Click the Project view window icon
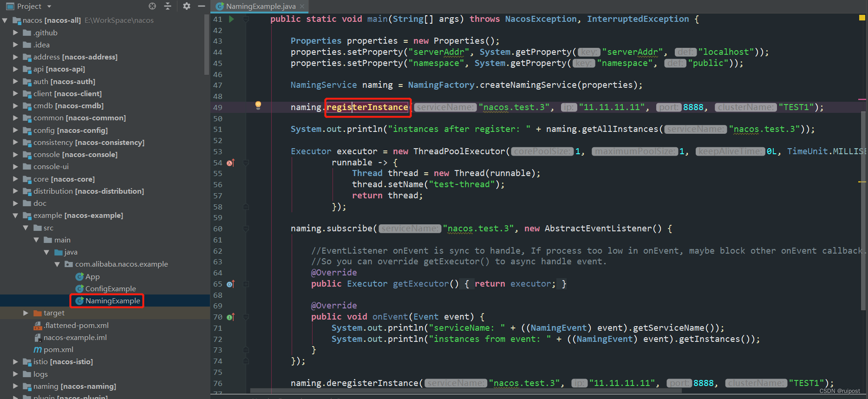This screenshot has width=868, height=399. (10, 6)
